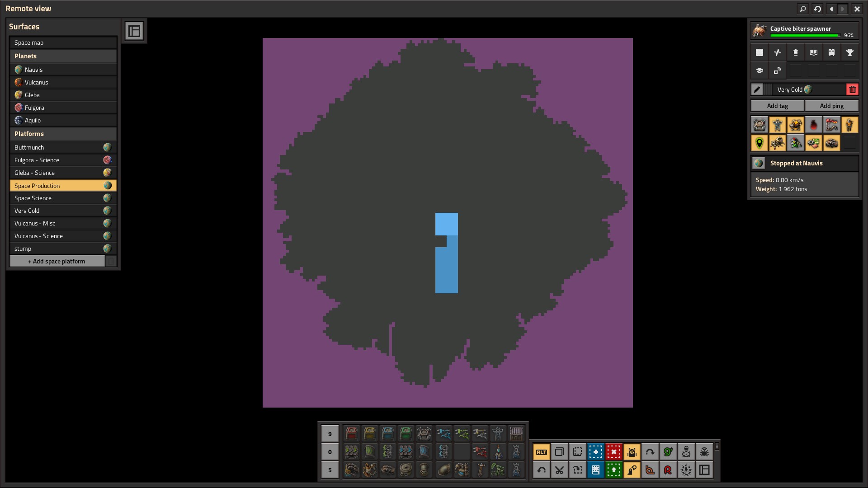Screen dimensions: 868x488
Task: Open the achievements trophy icon
Action: 849,52
